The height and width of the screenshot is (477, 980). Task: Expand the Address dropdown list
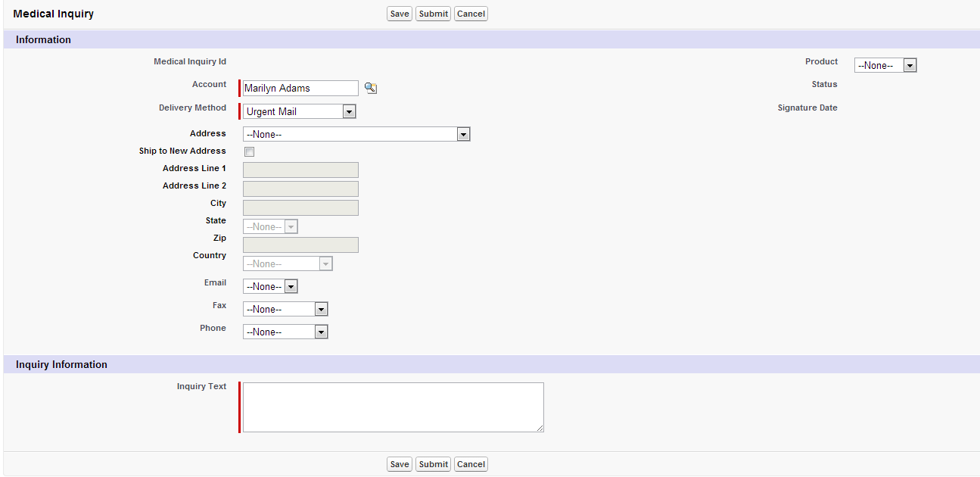point(356,135)
